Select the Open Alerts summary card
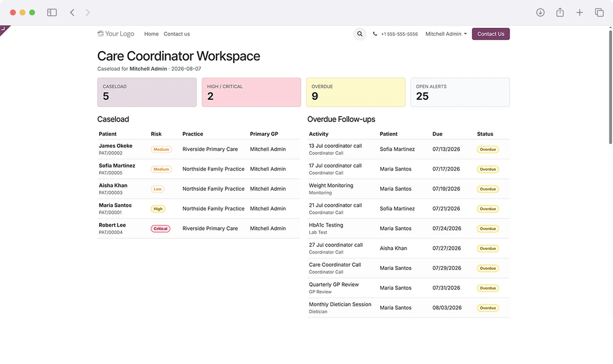 click(x=460, y=92)
